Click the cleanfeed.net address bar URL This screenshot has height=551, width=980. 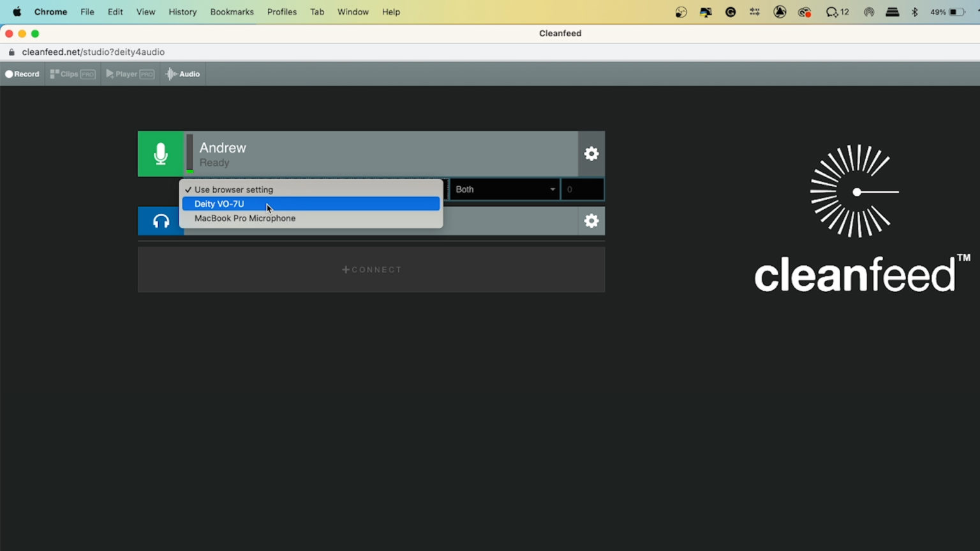[x=93, y=52]
